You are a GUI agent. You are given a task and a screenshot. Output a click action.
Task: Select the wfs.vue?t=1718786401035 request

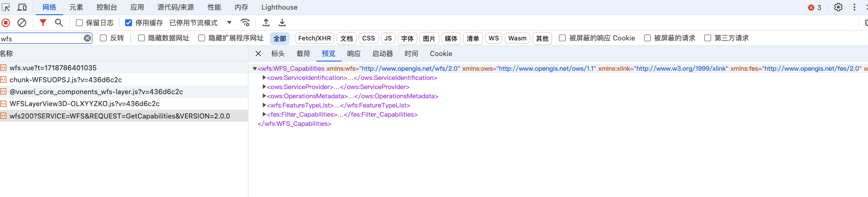pos(124,68)
